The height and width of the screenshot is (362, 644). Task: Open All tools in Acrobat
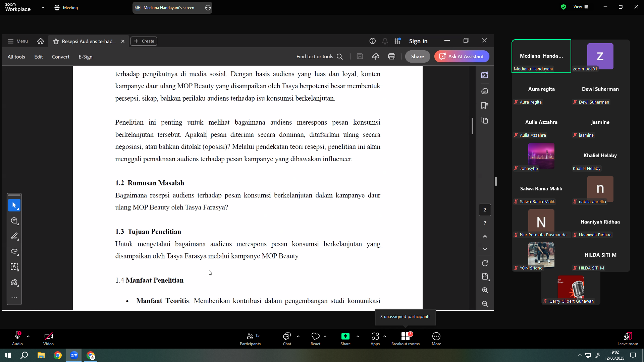click(16, 57)
